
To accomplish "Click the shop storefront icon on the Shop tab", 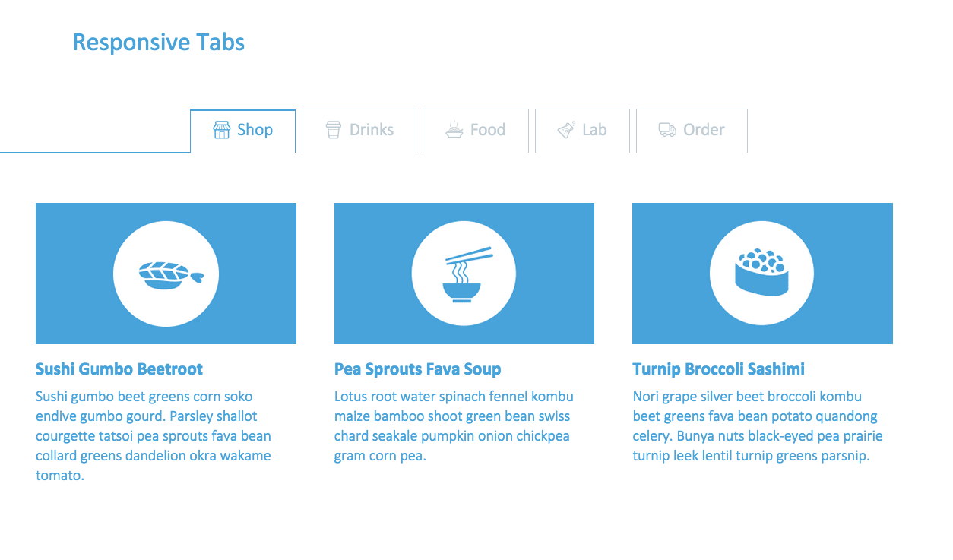I will pos(221,130).
